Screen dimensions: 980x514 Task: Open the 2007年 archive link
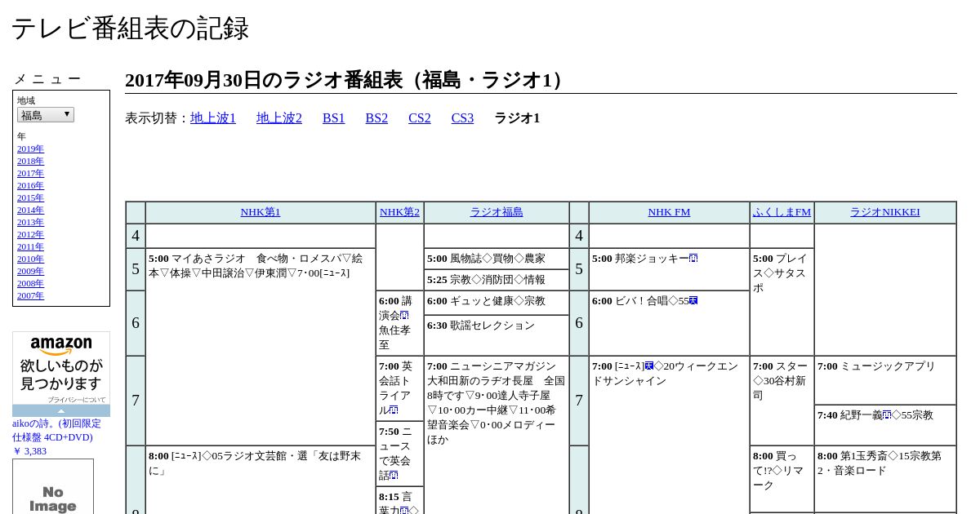pos(30,295)
